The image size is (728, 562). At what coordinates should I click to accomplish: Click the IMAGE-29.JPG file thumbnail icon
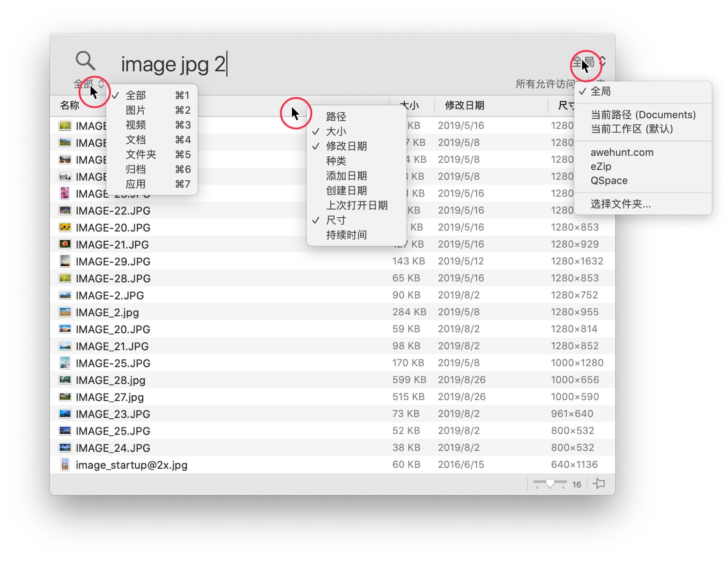(x=65, y=261)
